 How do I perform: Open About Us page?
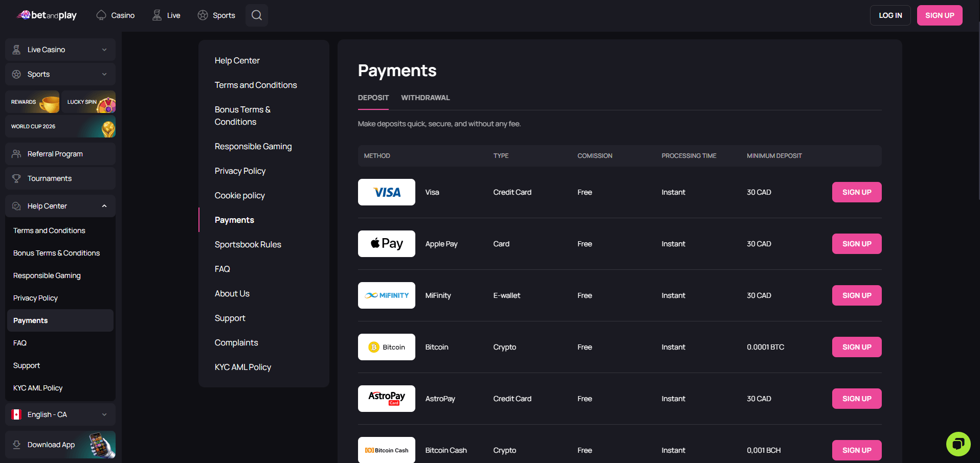(232, 293)
